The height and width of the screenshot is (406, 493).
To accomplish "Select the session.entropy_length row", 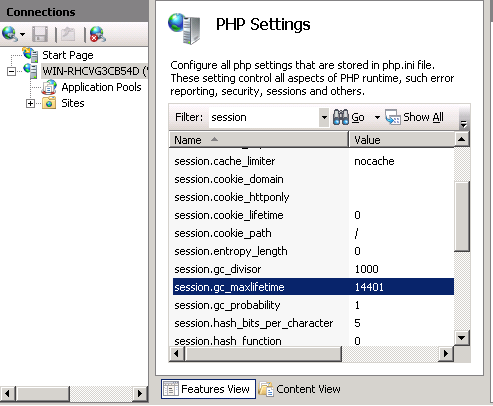I will coord(313,251).
